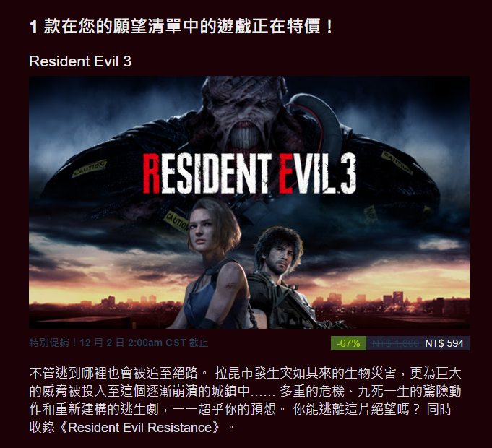This screenshot has height=448, width=492.
Task: Click the red letter R in logo
Action: (152, 173)
